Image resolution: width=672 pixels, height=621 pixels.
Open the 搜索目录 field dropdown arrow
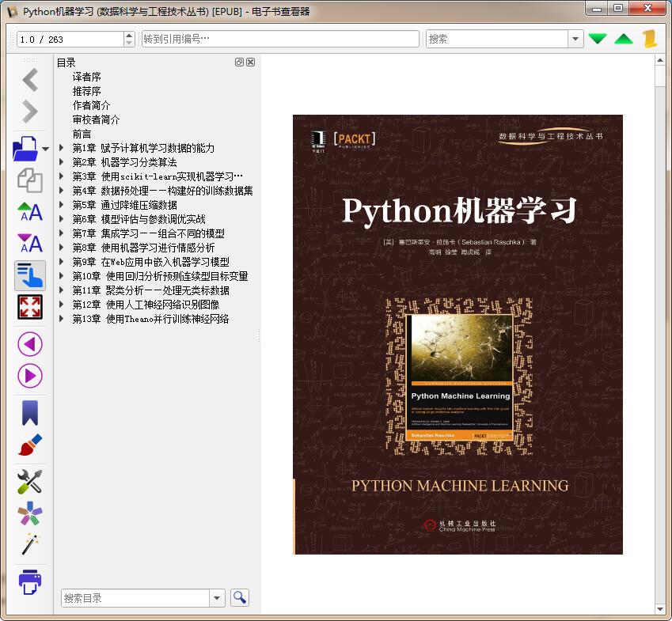[x=217, y=598]
